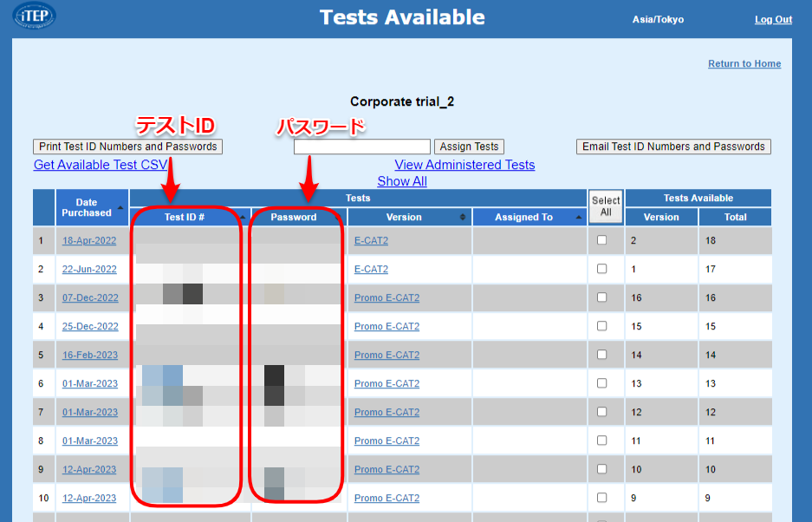Open E-CAT2 version link in row 1

point(371,240)
